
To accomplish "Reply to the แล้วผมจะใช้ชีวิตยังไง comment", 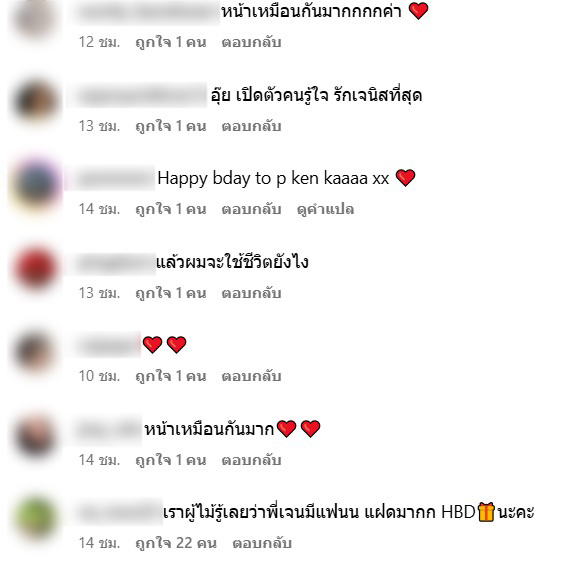I will pyautogui.click(x=251, y=293).
